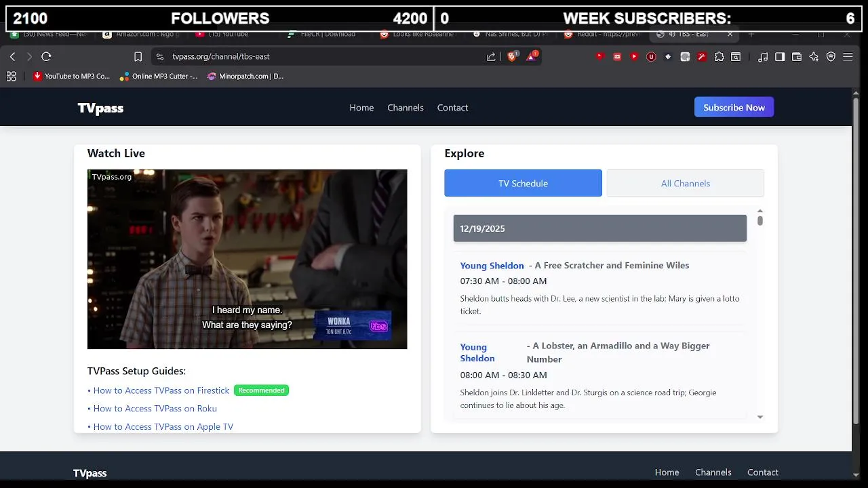Click Young Sheldon title at 08:00 AM

click(x=477, y=352)
